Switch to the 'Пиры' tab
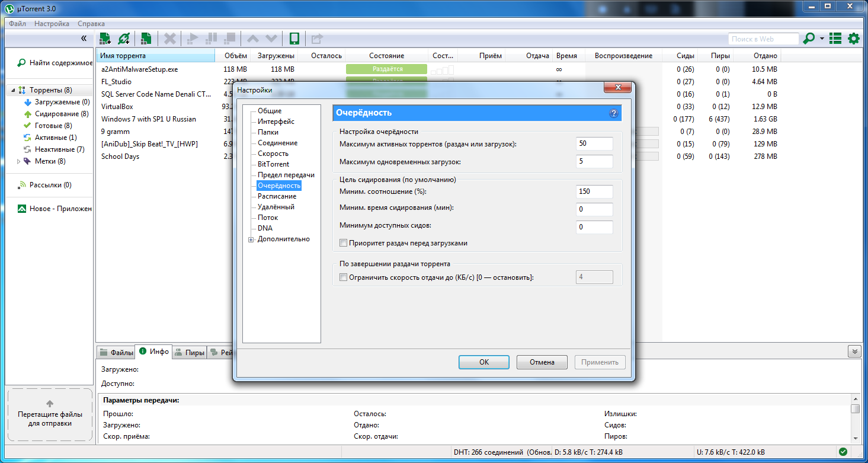 (190, 353)
